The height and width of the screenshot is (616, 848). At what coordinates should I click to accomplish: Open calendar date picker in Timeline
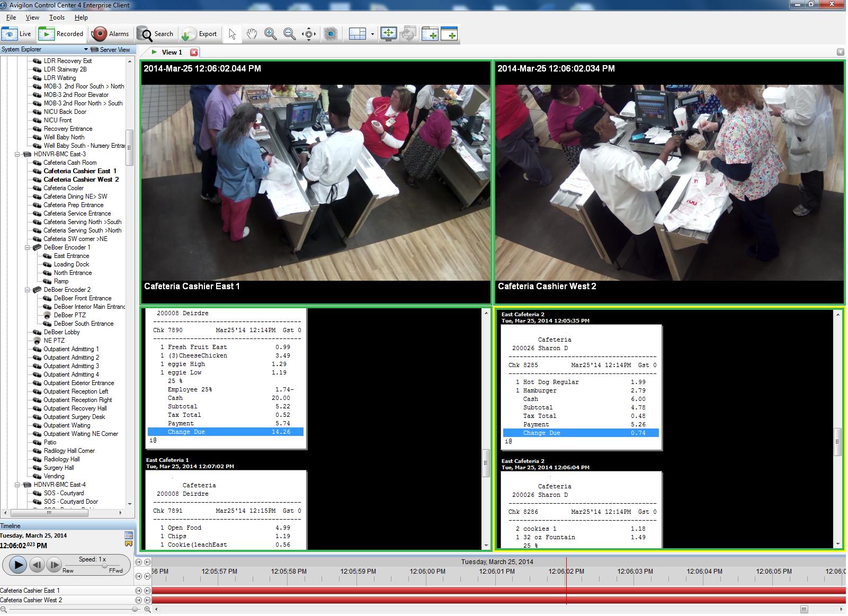pos(128,535)
